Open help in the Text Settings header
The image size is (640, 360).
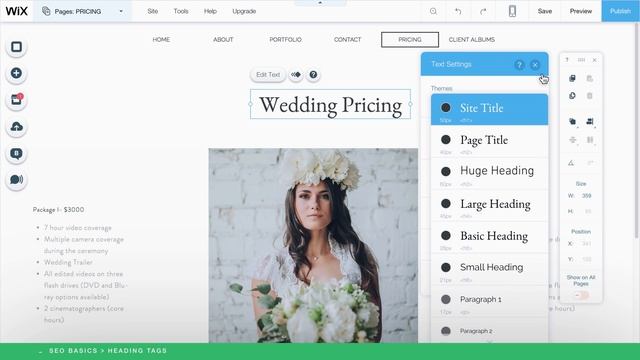519,64
